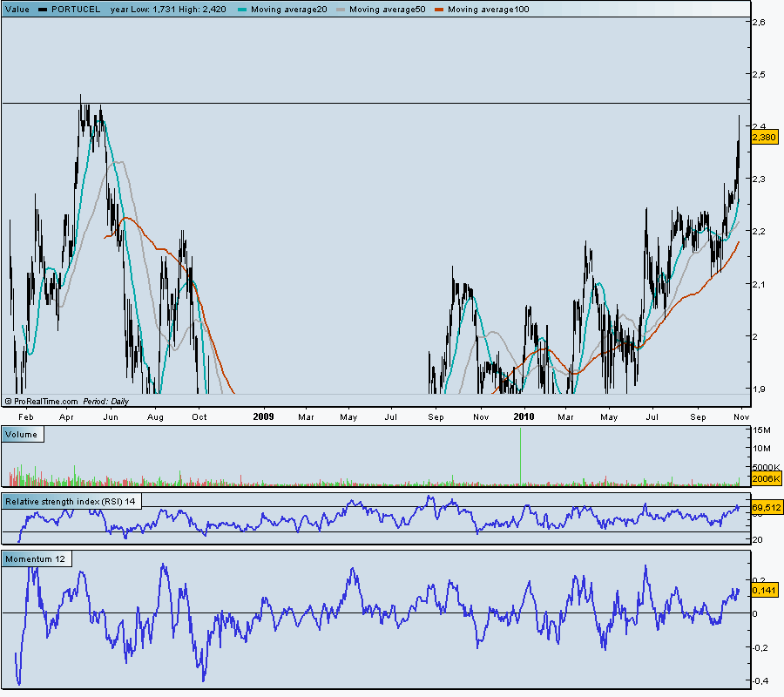Click the tall gray volume spike near 2010

[521, 457]
